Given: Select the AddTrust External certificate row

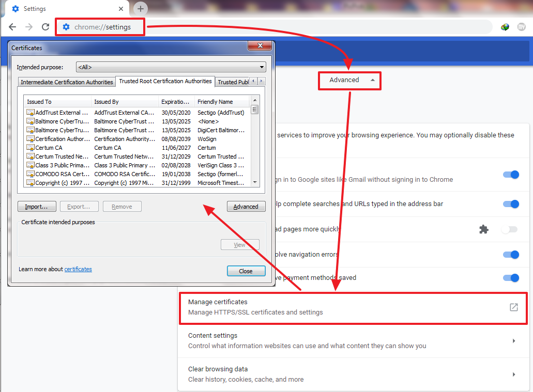Looking at the screenshot, I should click(x=136, y=113).
